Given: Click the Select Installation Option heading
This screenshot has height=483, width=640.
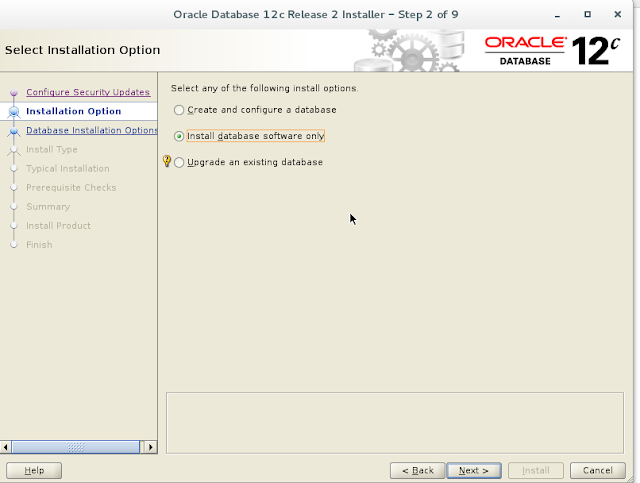Looking at the screenshot, I should coord(82,50).
